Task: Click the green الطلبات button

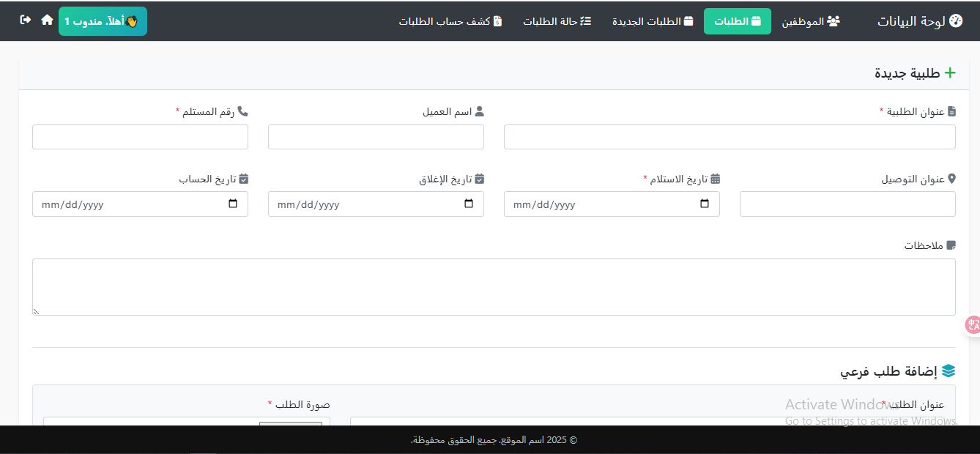Action: 737,21
